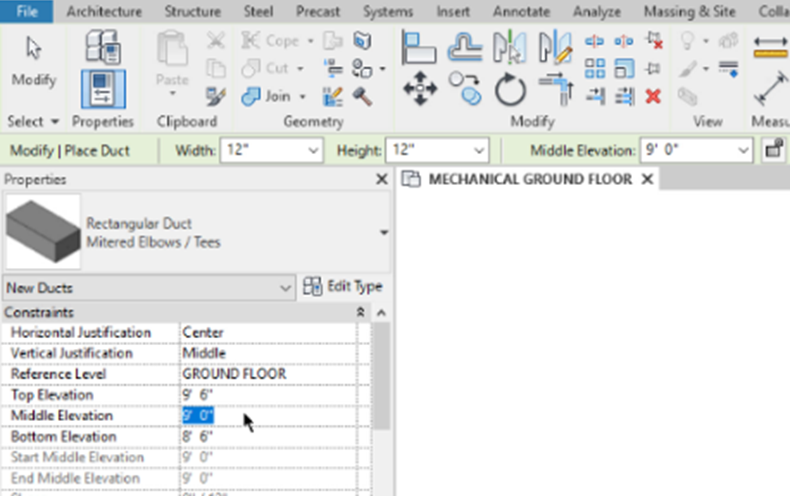Switch to the Structure ribbon tab
790x496 pixels.
pos(192,11)
